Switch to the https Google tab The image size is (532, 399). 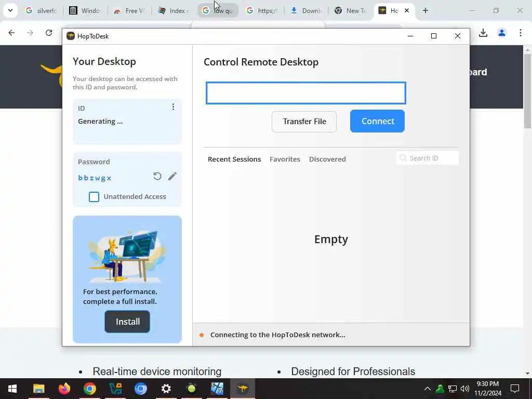pos(262,11)
